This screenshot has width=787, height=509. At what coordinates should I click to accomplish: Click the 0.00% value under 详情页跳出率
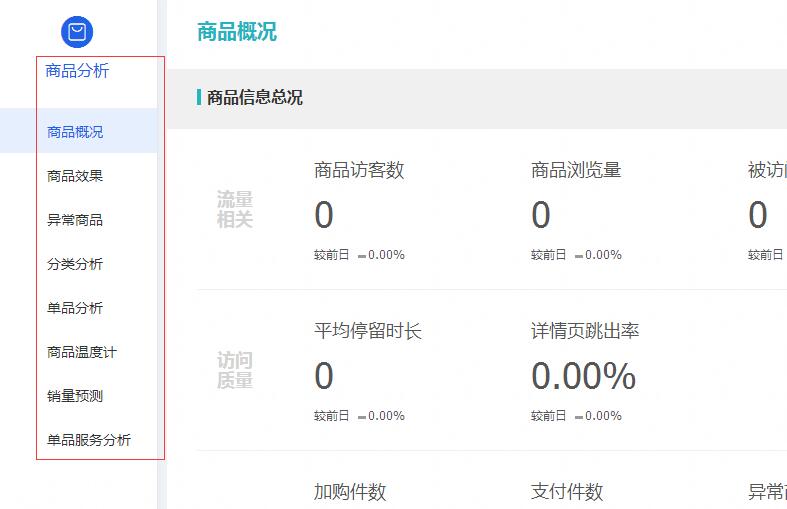click(x=583, y=377)
